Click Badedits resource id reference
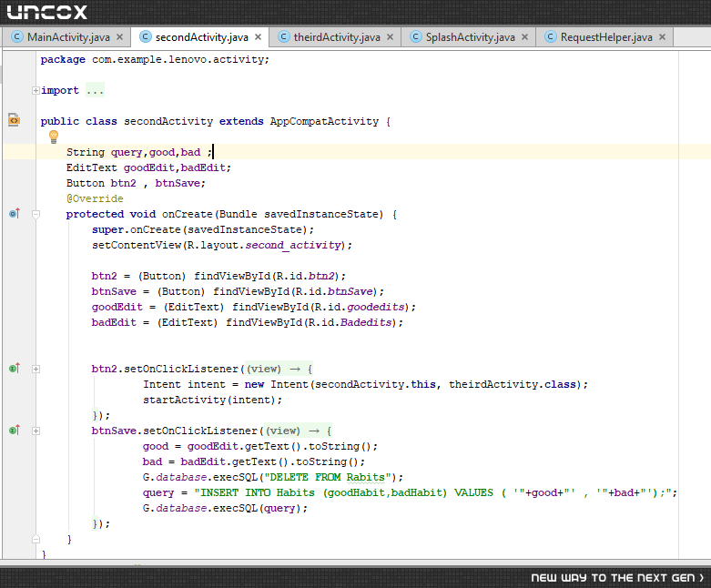 pos(366,322)
